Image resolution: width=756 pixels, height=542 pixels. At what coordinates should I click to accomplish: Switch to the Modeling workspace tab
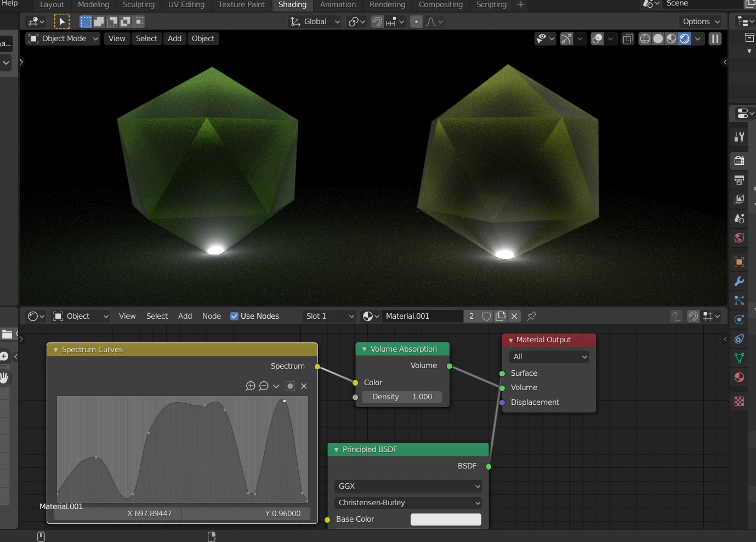point(93,4)
